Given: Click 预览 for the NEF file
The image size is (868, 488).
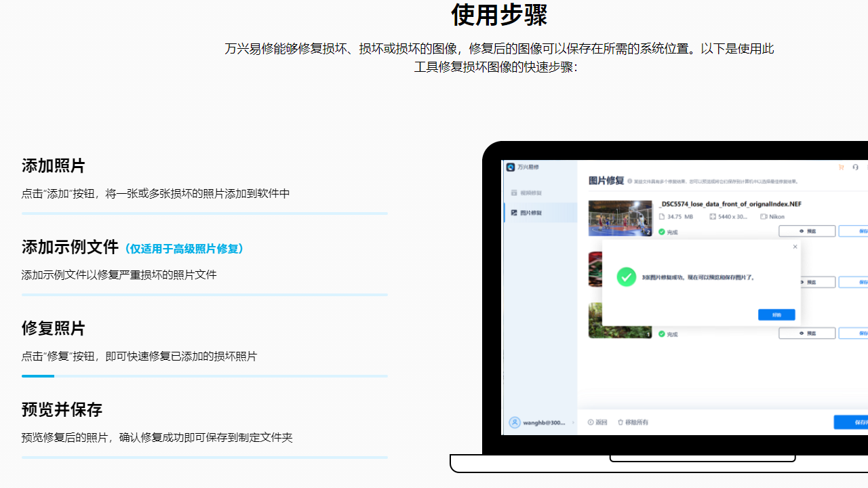Looking at the screenshot, I should point(807,231).
